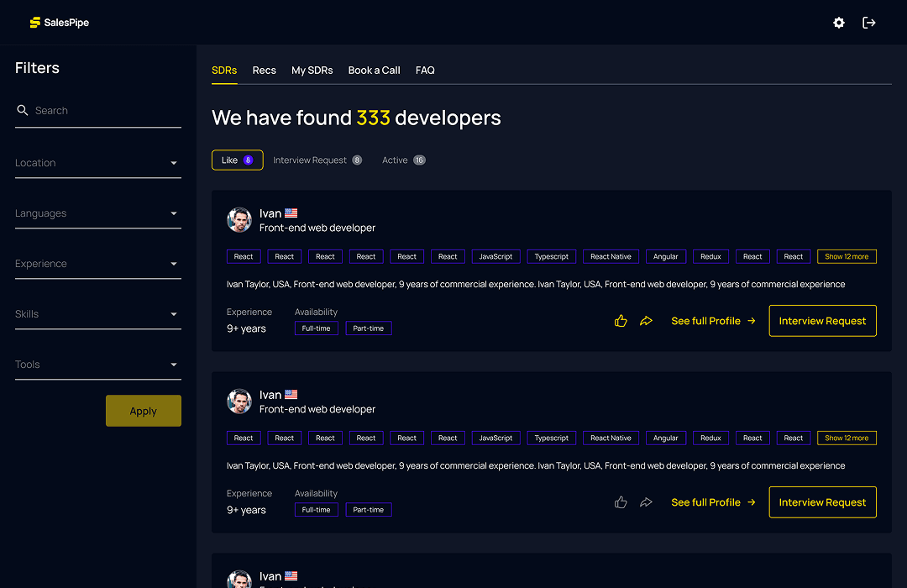Click the magnifier icon in the search field
907x588 pixels.
[22, 110]
